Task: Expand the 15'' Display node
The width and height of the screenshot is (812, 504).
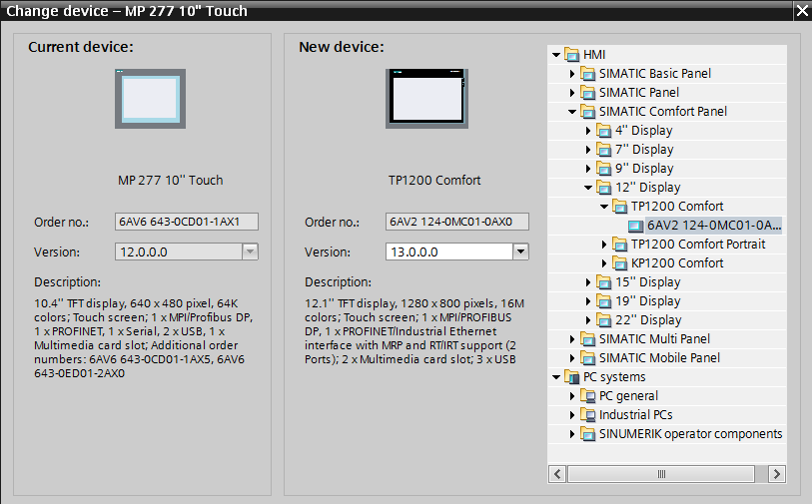Action: click(x=588, y=282)
